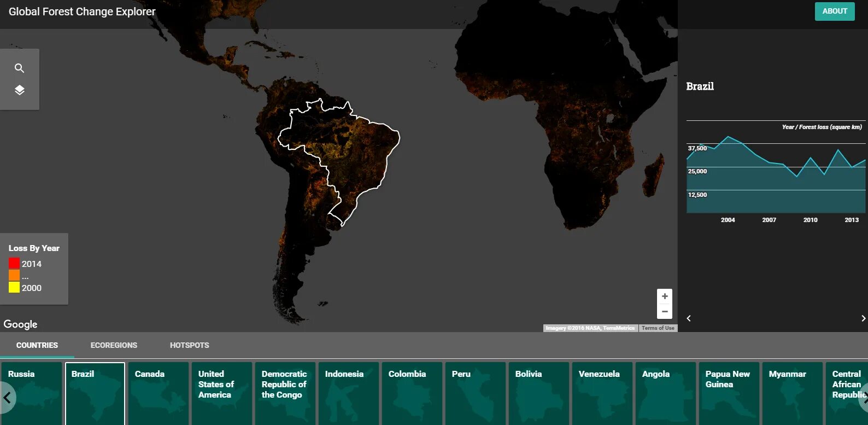
Task: Select the Indonesia country card
Action: click(x=349, y=393)
